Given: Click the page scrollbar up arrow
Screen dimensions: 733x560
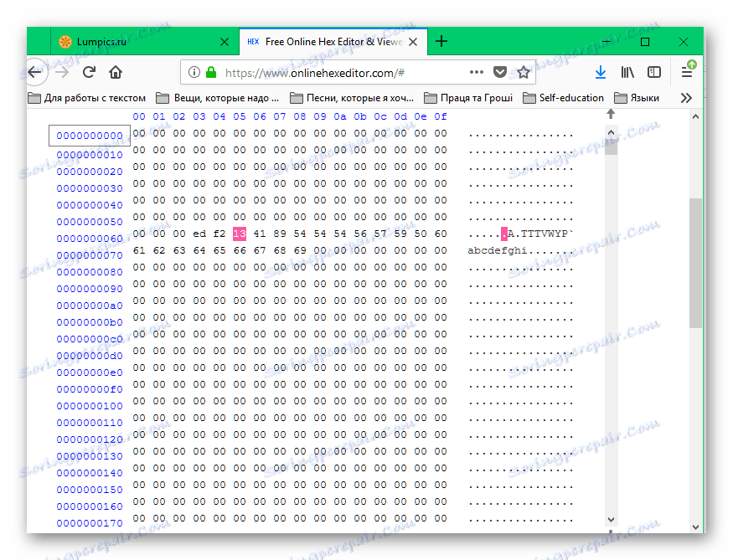Looking at the screenshot, I should click(695, 116).
